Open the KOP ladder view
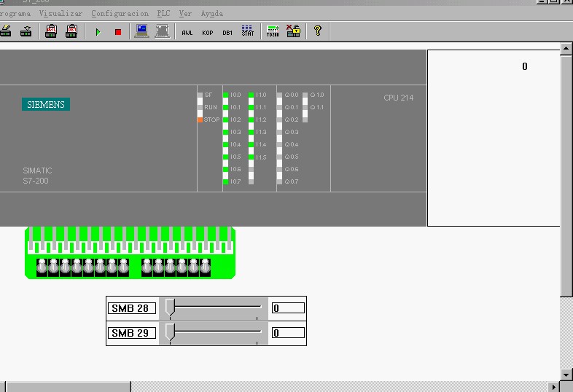 (x=208, y=33)
